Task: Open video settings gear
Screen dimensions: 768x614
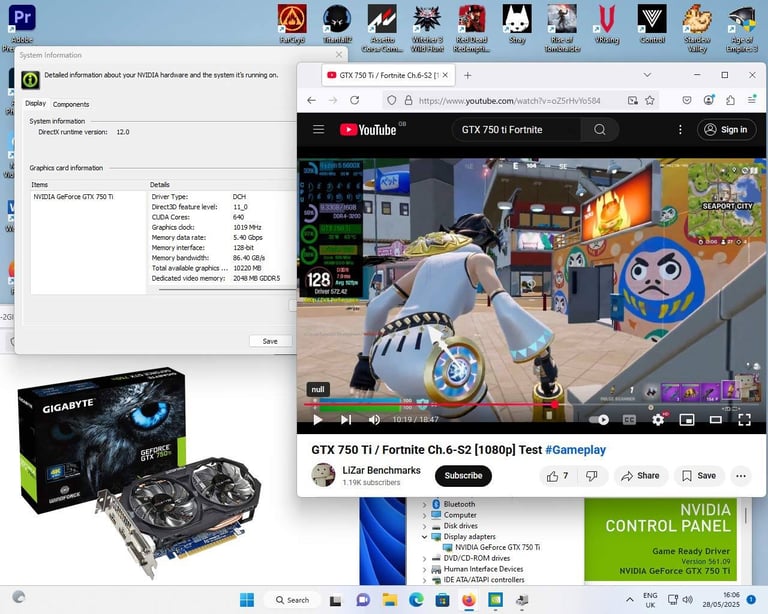Action: [658, 420]
